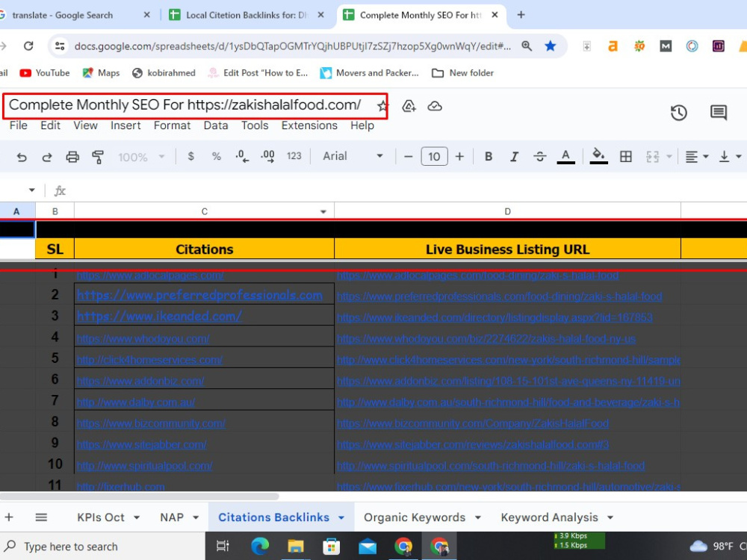The height and width of the screenshot is (560, 747).
Task: Open the Help menu
Action: coord(362,125)
